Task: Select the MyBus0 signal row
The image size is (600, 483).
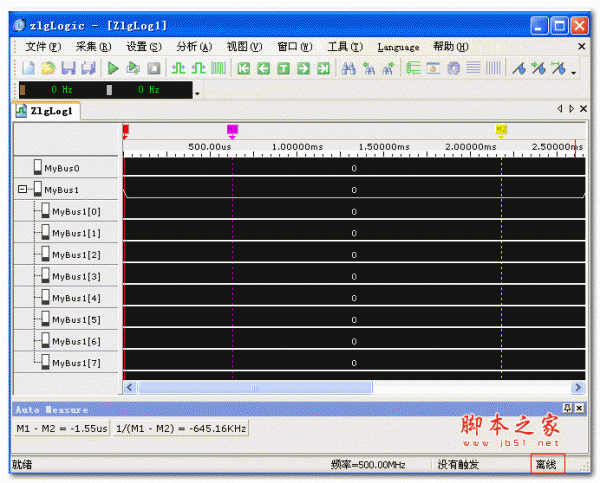Action: coord(66,168)
